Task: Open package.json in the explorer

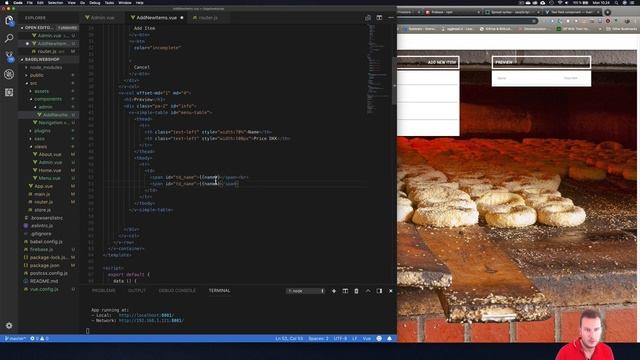Action: coord(43,265)
